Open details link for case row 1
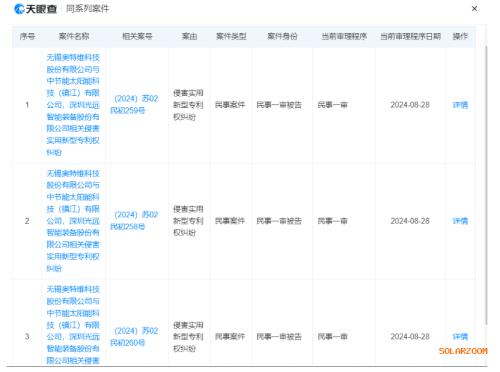Viewport: 500px width, 372px height. tap(460, 105)
